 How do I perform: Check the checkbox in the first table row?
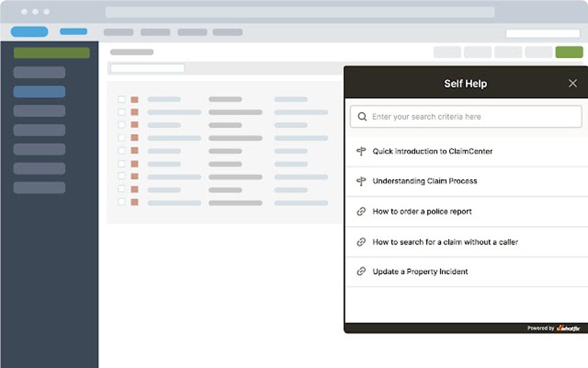click(121, 99)
